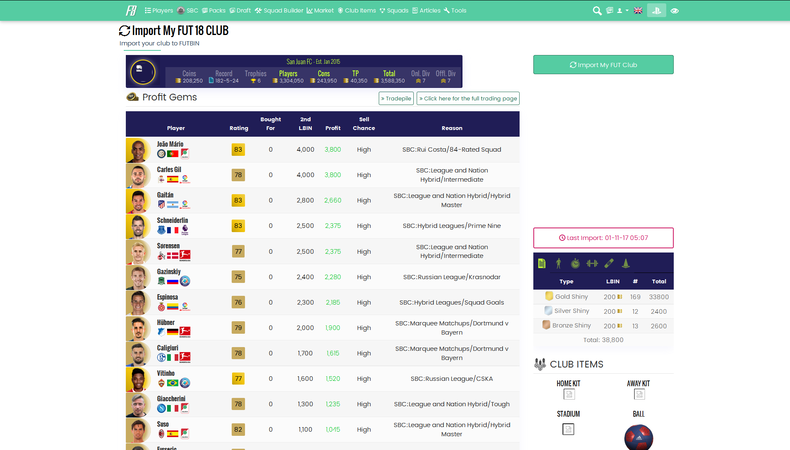
Task: Click João Mário's player photo
Action: coord(137,150)
